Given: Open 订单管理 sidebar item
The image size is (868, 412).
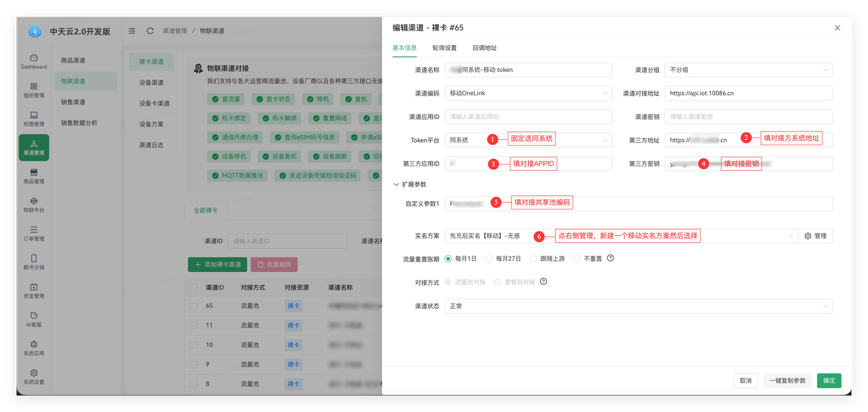Looking at the screenshot, I should [x=34, y=234].
